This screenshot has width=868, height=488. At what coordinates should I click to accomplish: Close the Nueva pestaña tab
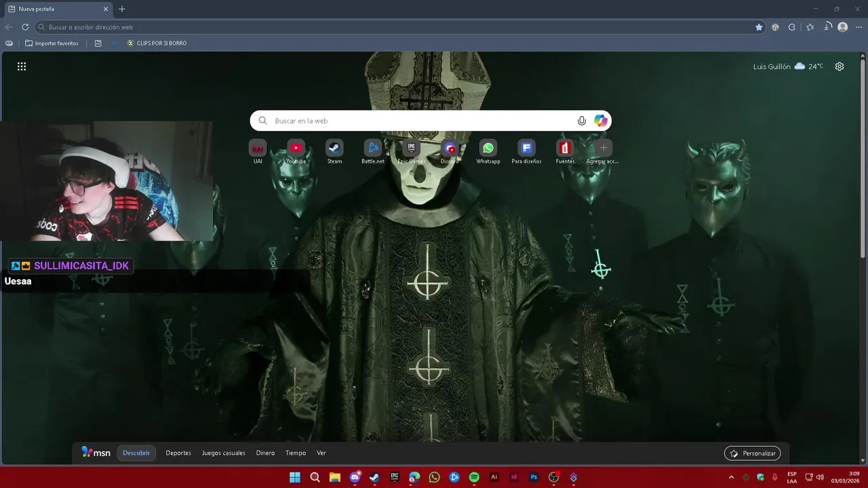[x=106, y=9]
